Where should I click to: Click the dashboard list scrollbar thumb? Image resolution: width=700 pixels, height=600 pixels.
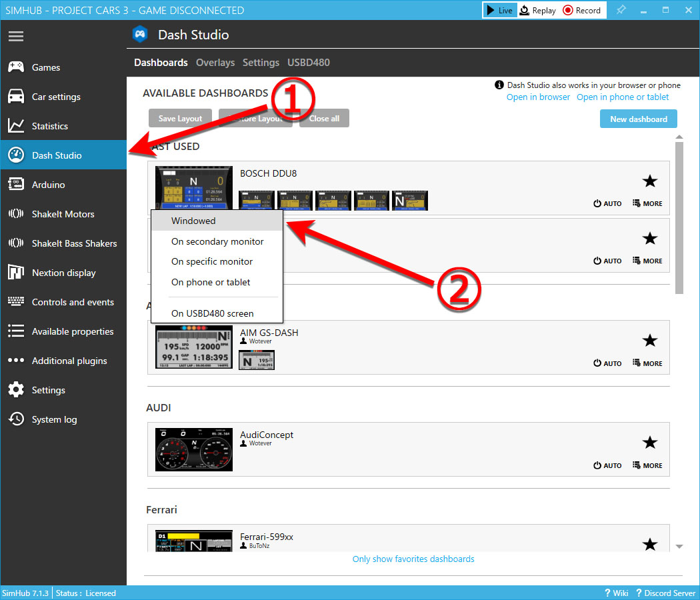[x=679, y=218]
